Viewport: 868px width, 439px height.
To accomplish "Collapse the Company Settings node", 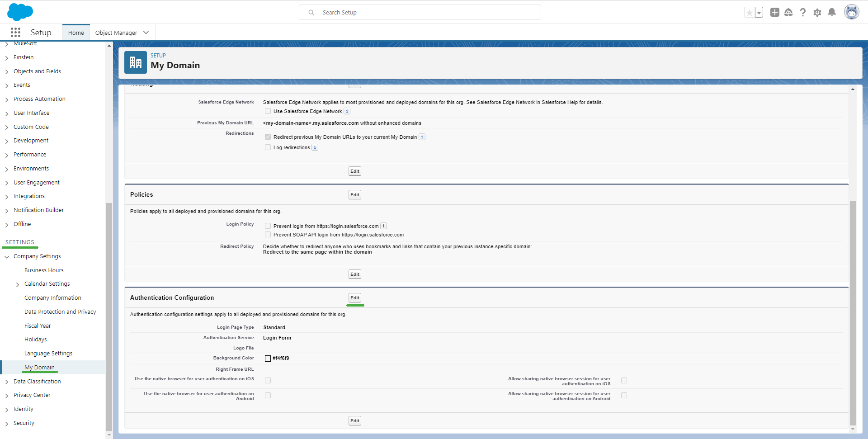I will click(7, 257).
